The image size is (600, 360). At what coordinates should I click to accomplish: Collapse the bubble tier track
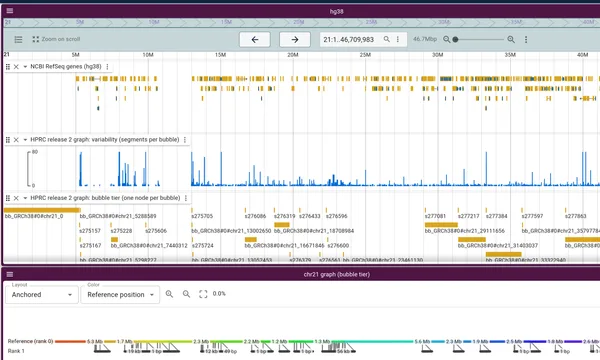coord(25,198)
